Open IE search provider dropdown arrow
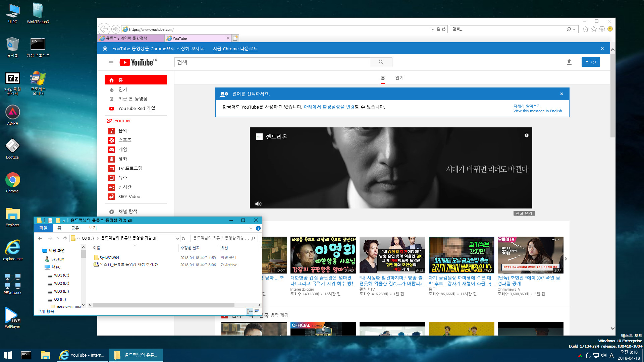The height and width of the screenshot is (362, 644). point(574,29)
